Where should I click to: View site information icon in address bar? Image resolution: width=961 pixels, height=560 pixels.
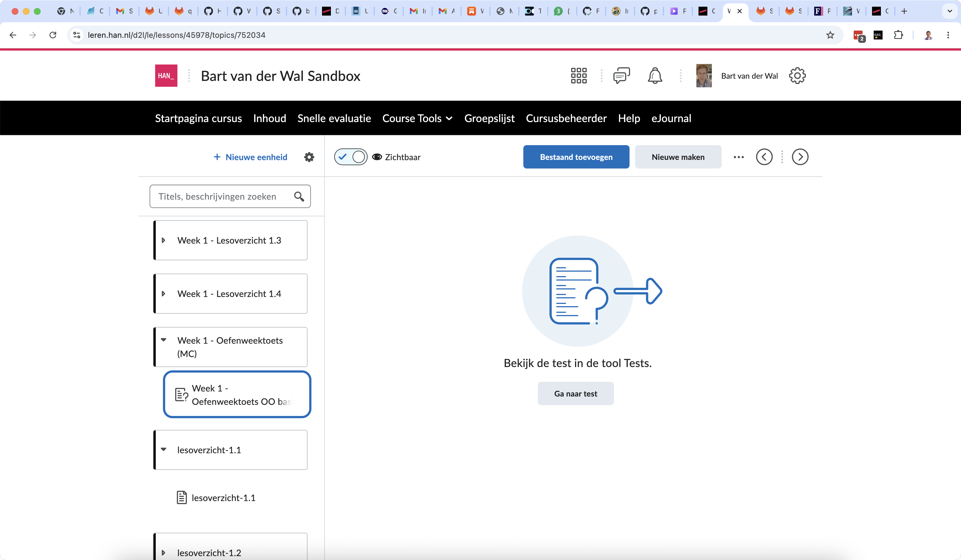click(x=77, y=35)
